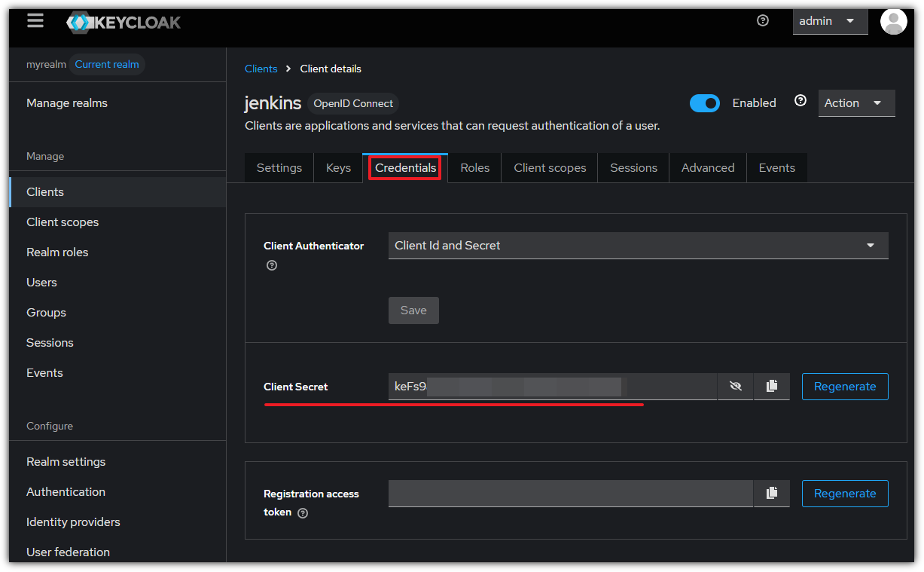Open the Client scopes tab
Image resolution: width=924 pixels, height=572 pixels.
coord(550,168)
